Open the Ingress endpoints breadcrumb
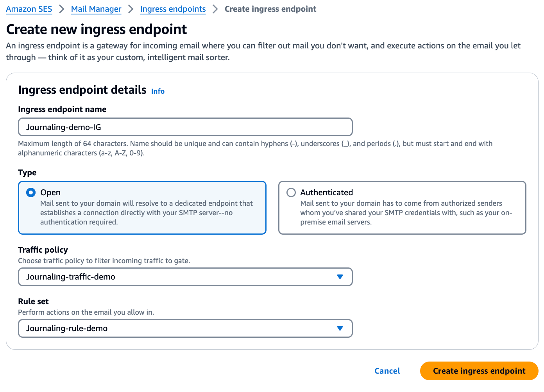Image resolution: width=544 pixels, height=392 pixels. 173,9
